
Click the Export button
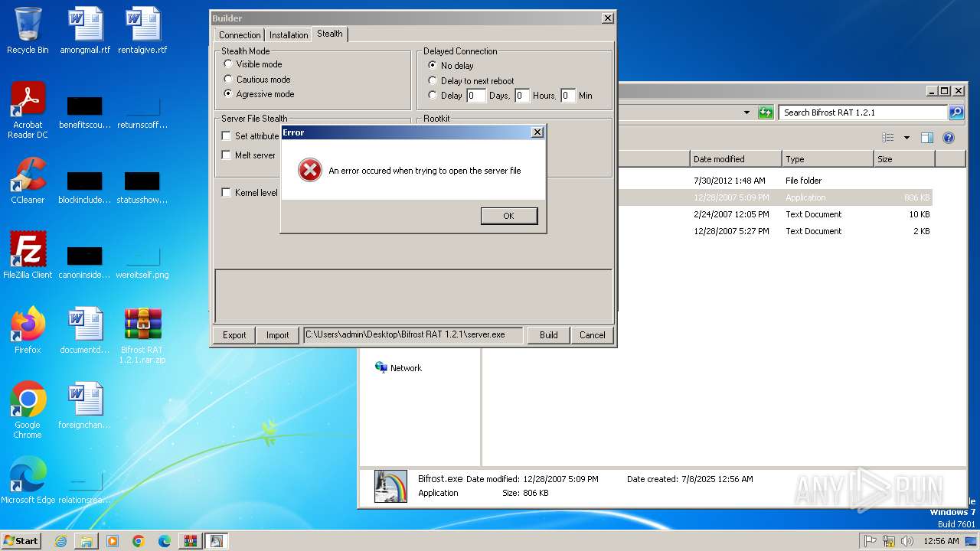tap(234, 335)
